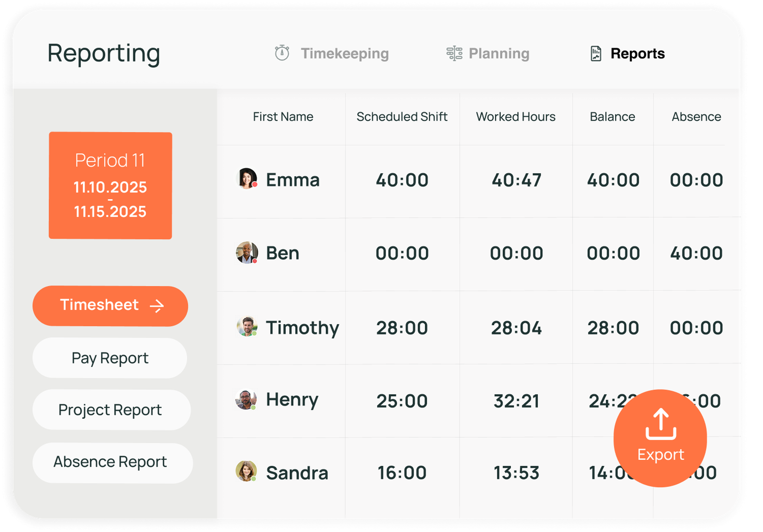Select the Period 11 date range card
The width and height of the screenshot is (763, 532).
110,185
